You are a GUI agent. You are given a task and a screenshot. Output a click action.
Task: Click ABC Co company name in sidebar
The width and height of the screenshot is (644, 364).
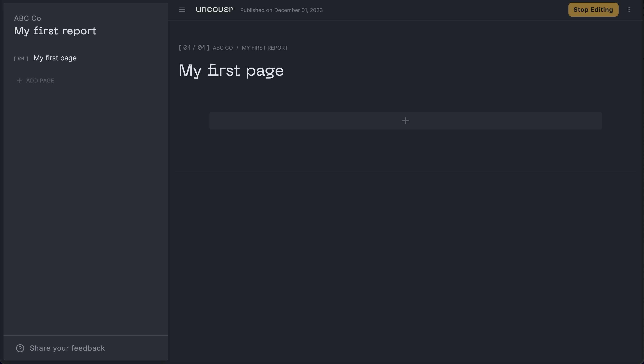[x=28, y=18]
